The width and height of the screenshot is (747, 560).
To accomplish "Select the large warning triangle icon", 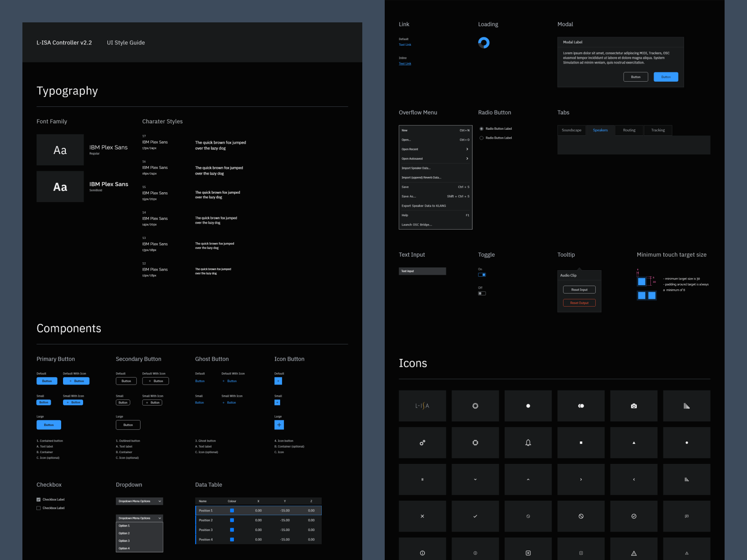I will pyautogui.click(x=634, y=553).
